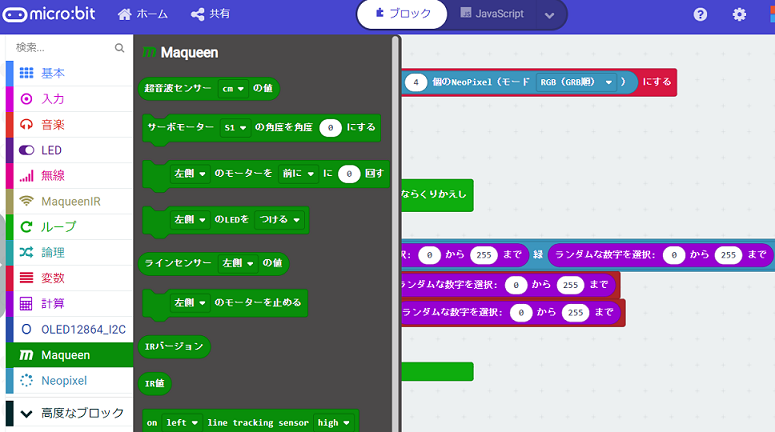The width and height of the screenshot is (775, 432).
Task: Open the 論理 block category
Action: 69,253
